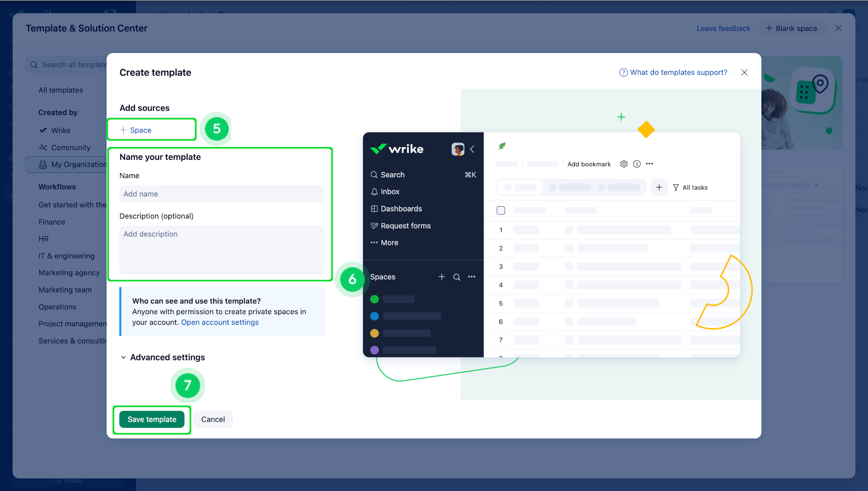
Task: Filter templates created by Community
Action: pos(65,147)
